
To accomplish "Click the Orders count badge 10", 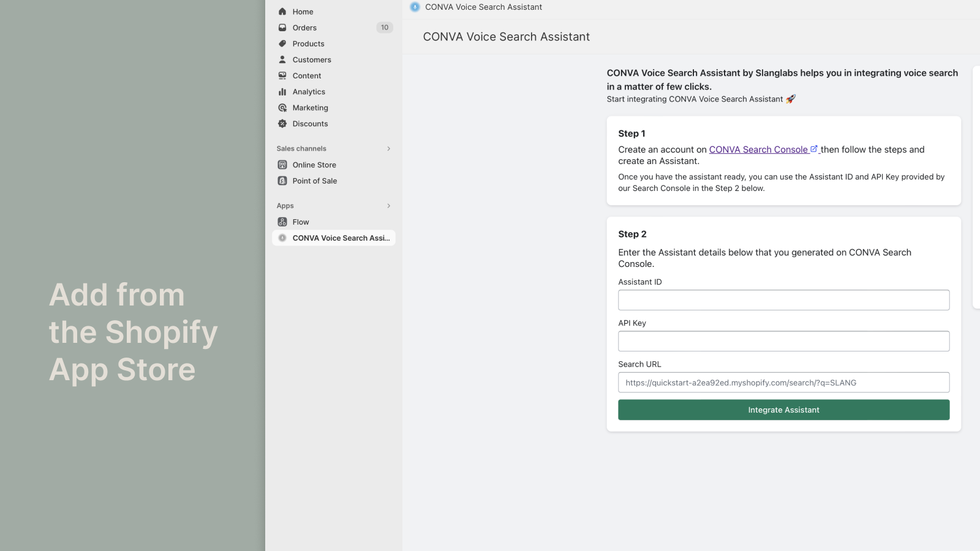I will 385,28.
